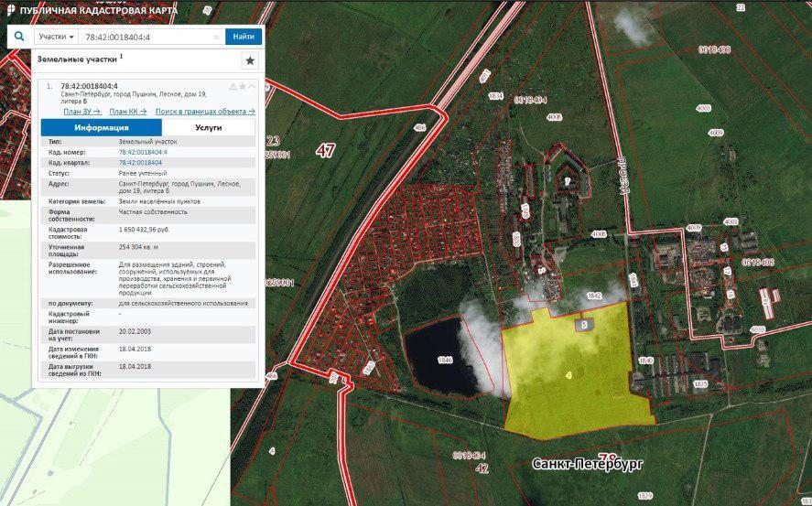
Task: Click the large map label 47
Action: [x=325, y=150]
